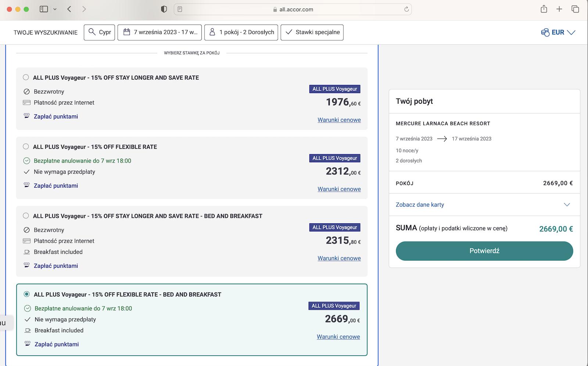Viewport: 588px width, 366px height.
Task: View Warunki cenowe for the 2669,00 € rate
Action: click(x=338, y=337)
